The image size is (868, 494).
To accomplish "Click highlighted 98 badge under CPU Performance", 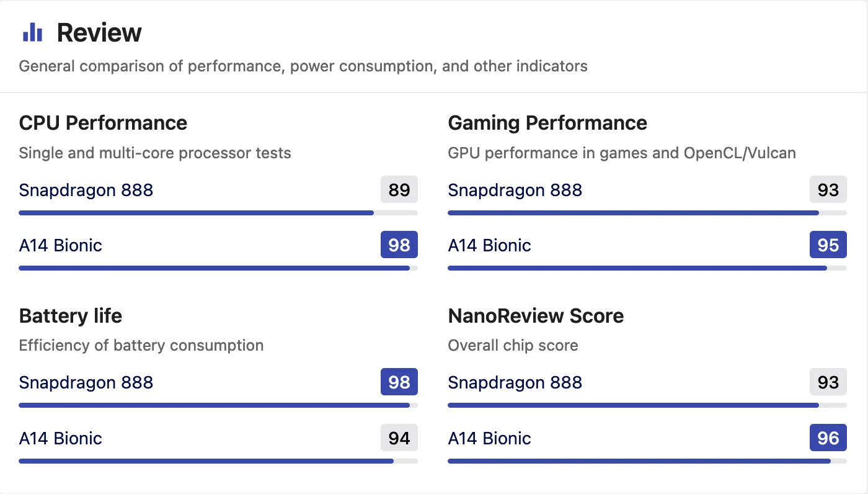I will [x=399, y=245].
